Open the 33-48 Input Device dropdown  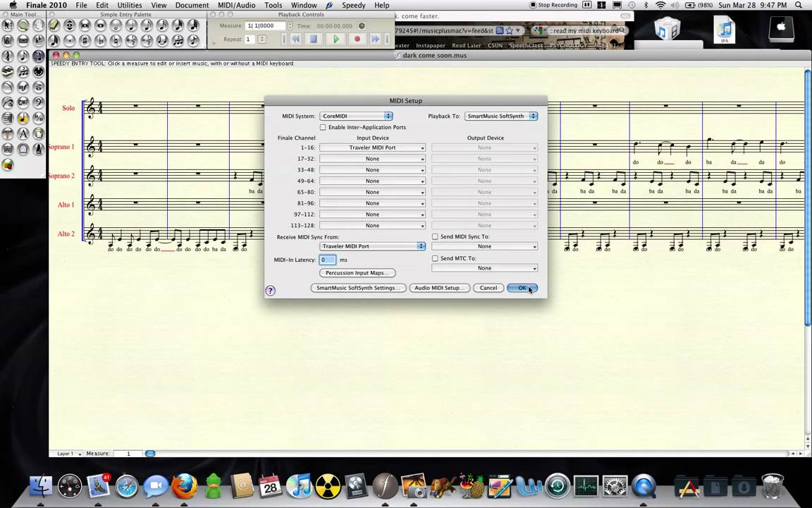(372, 170)
